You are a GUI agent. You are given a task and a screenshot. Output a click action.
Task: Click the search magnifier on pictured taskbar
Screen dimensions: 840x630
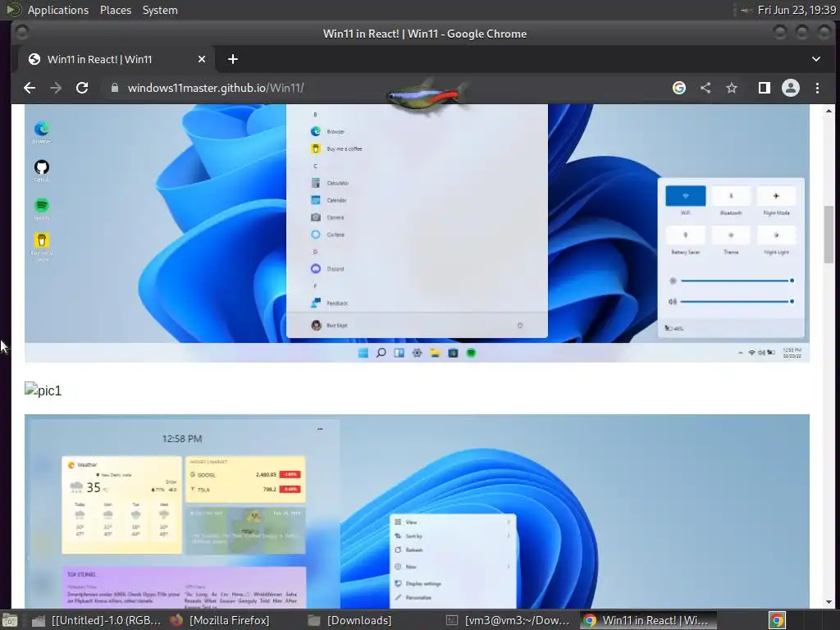[381, 353]
